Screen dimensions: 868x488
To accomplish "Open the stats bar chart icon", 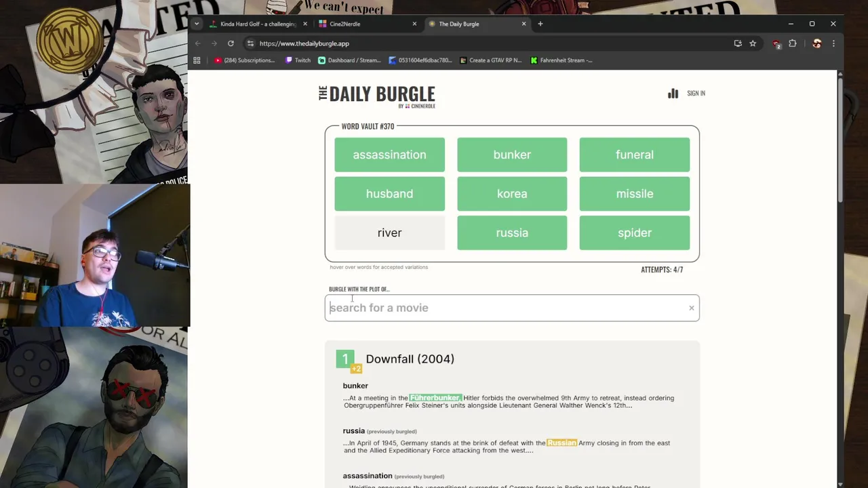I will 673,94.
